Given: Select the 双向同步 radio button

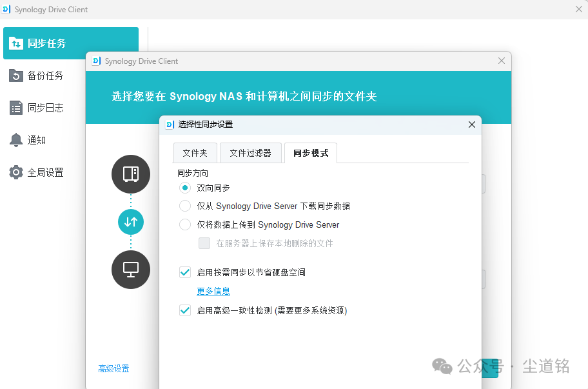Looking at the screenshot, I should 185,188.
